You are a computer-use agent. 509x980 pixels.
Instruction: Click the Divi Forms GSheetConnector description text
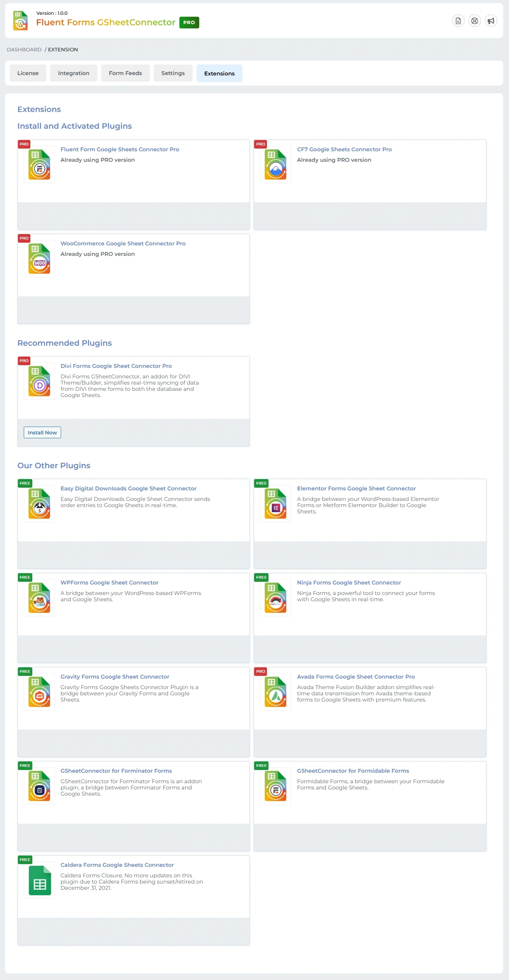tap(130, 386)
